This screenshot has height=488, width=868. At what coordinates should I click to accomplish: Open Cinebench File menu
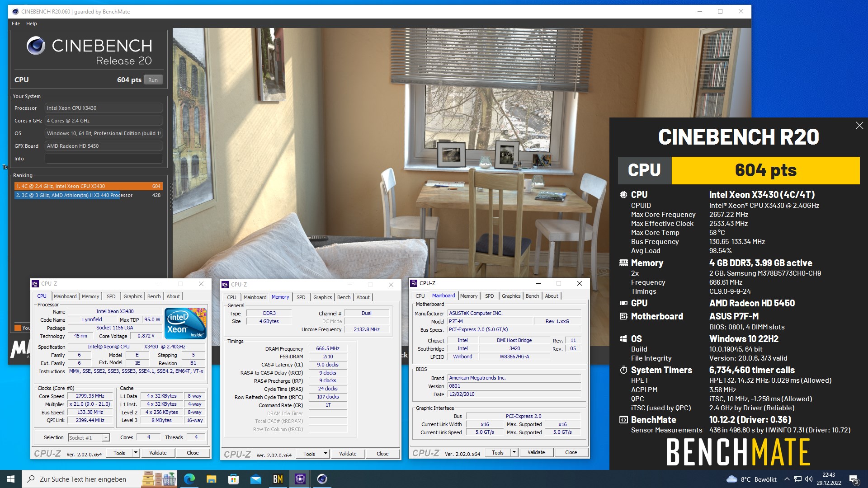pyautogui.click(x=16, y=23)
